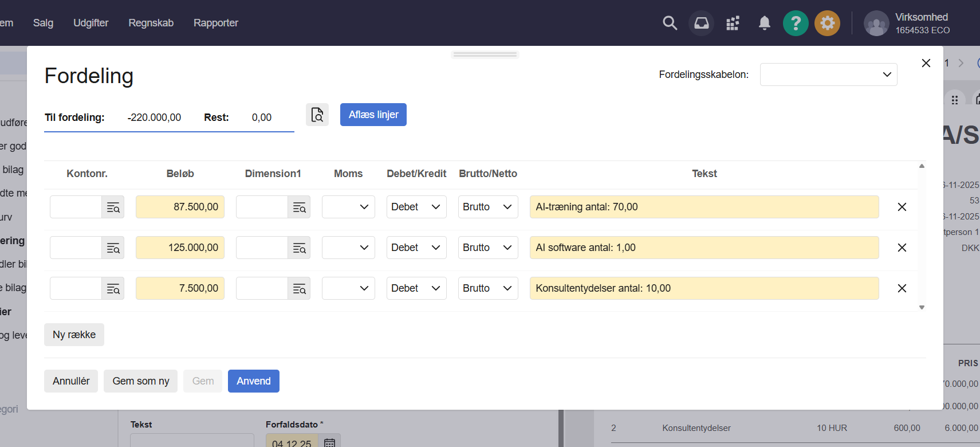The width and height of the screenshot is (980, 447).
Task: Click the document preview icon beside Aflæs linjer
Action: pos(317,115)
